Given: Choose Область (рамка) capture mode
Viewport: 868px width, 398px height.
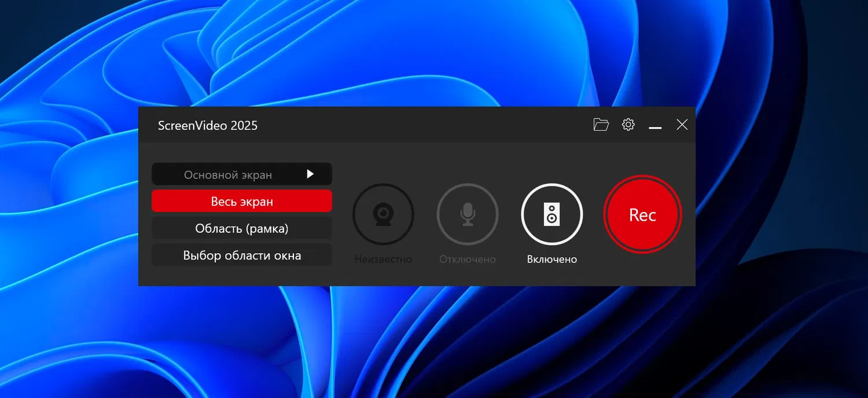Looking at the screenshot, I should click(x=242, y=228).
